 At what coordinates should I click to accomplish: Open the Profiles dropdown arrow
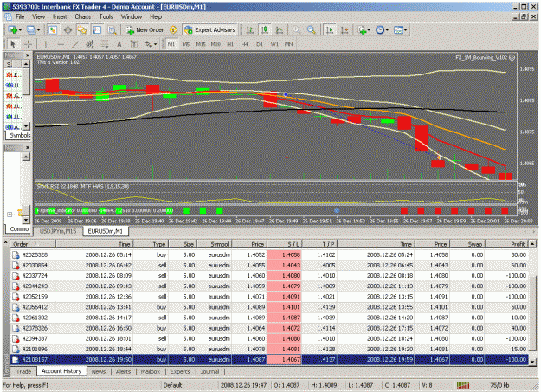38,30
